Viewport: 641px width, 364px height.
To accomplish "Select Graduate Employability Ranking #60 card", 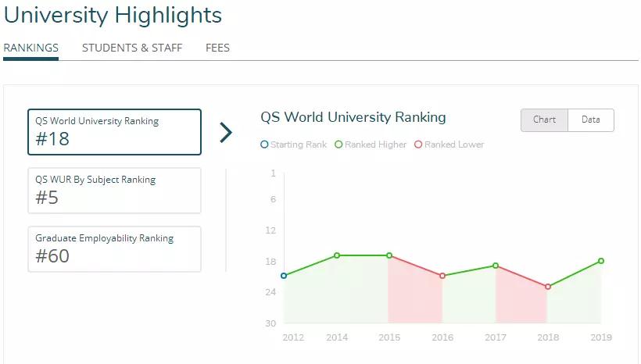I will click(x=114, y=249).
